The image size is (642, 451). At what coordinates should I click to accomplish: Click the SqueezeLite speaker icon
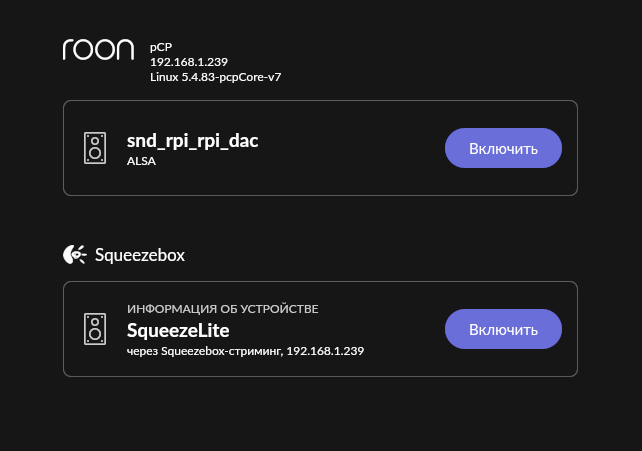pyautogui.click(x=95, y=329)
